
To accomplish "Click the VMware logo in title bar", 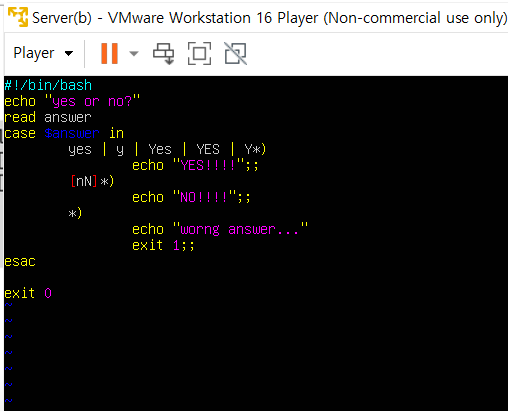I will tap(18, 17).
